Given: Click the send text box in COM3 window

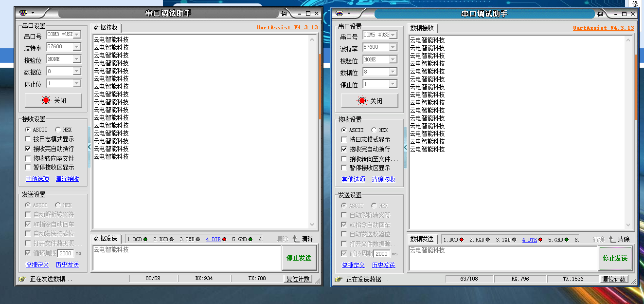Looking at the screenshot, I should tap(186, 258).
